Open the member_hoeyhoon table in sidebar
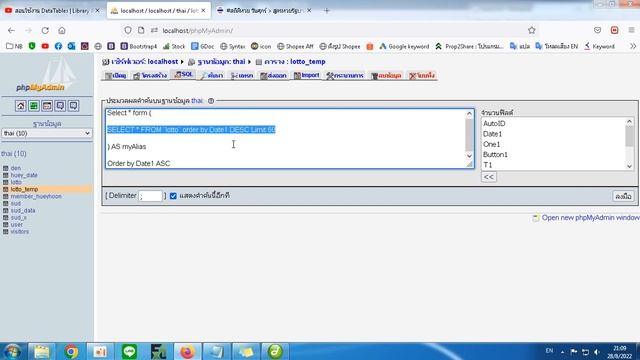 coord(36,196)
